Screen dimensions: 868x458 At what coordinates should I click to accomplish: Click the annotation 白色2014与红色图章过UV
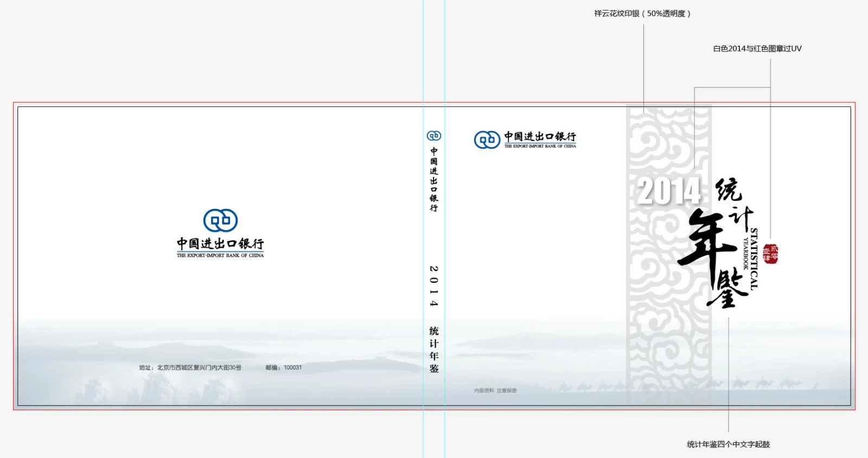coord(757,48)
